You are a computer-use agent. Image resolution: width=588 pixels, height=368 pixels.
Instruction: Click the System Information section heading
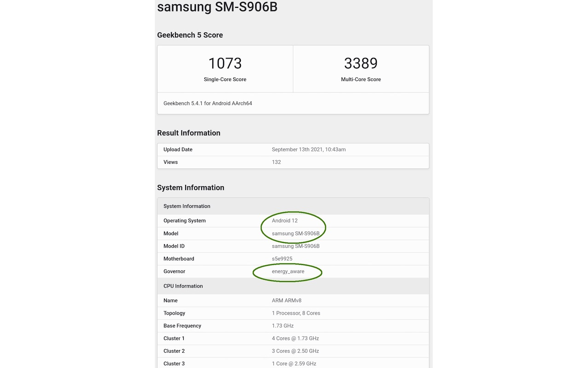(x=191, y=188)
